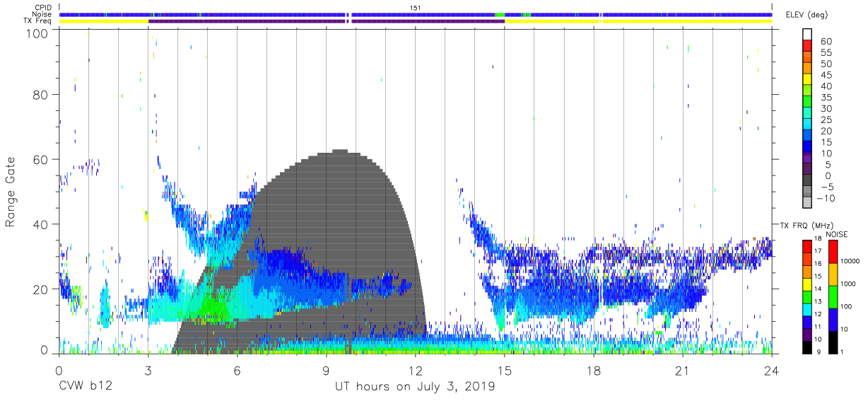The height and width of the screenshot is (401, 868).
Task: Click hour 21 on the UT time axis
Action: (x=683, y=371)
